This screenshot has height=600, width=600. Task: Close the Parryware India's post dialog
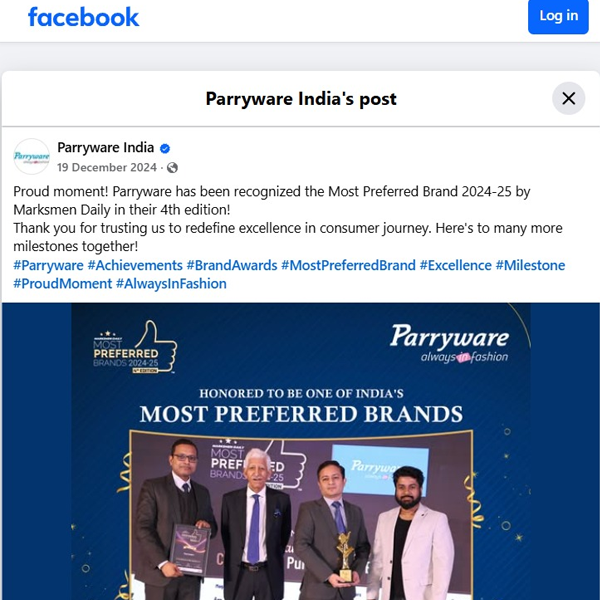tap(568, 98)
